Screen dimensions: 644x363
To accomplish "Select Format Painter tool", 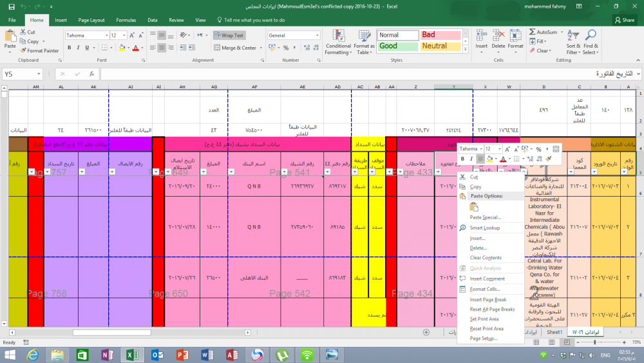I will tap(39, 50).
